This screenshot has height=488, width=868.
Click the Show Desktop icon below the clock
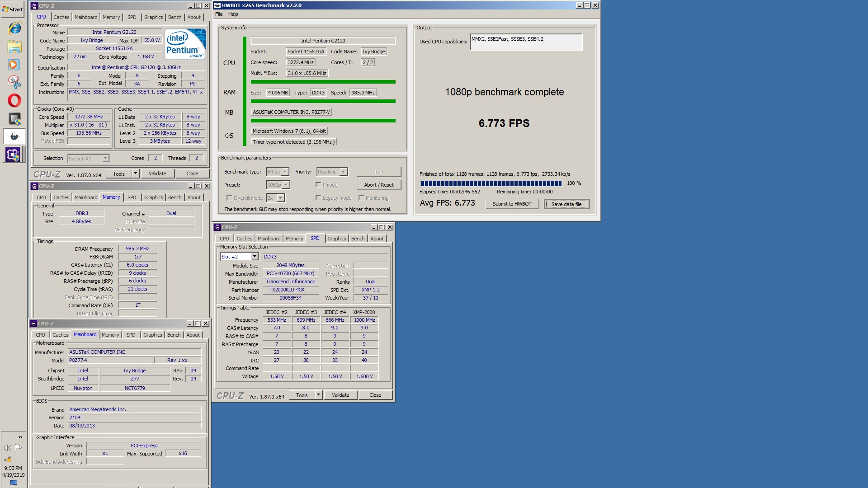[x=14, y=483]
